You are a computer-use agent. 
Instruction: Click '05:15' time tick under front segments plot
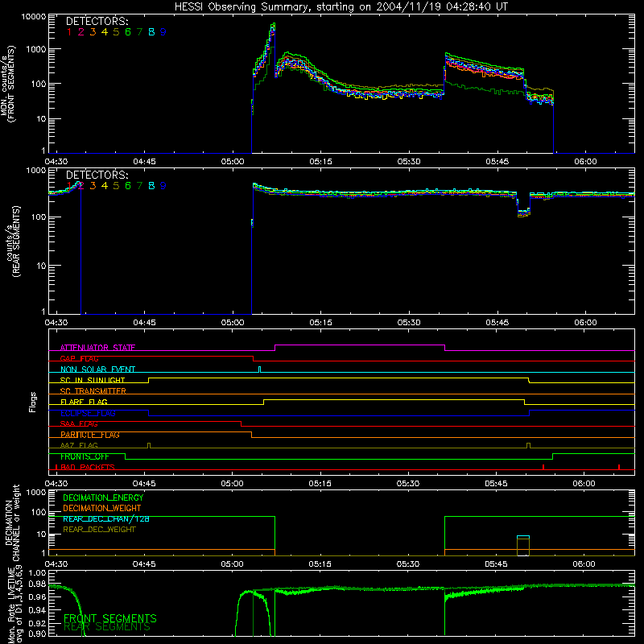320,162
